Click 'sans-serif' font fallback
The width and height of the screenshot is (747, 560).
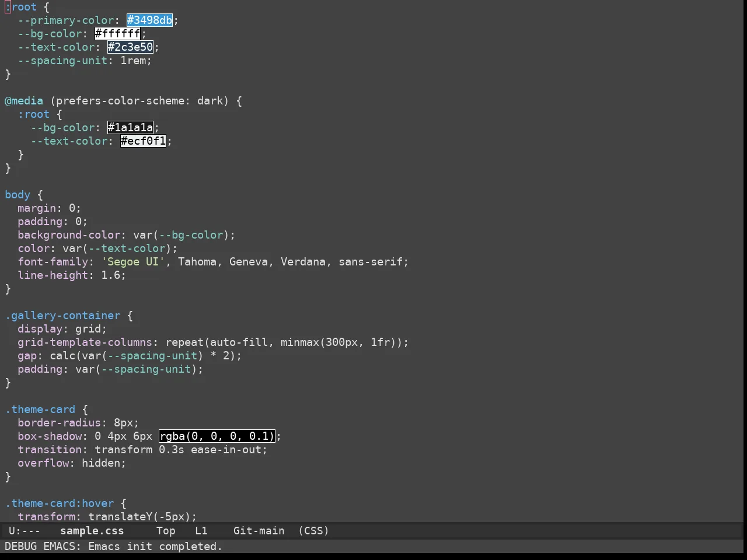pyautogui.click(x=371, y=262)
